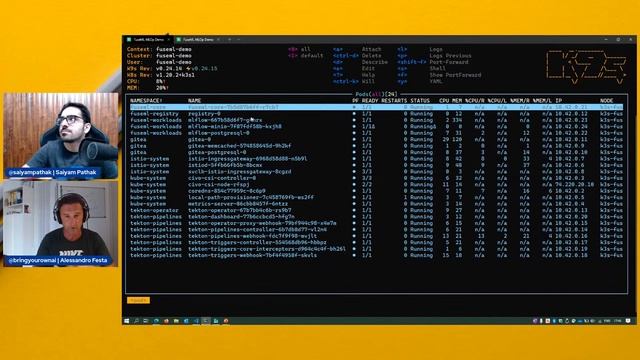Screen dimensions: 640x360
Task: Click Saiyam Pathak's webcam video
Action: click(61, 136)
